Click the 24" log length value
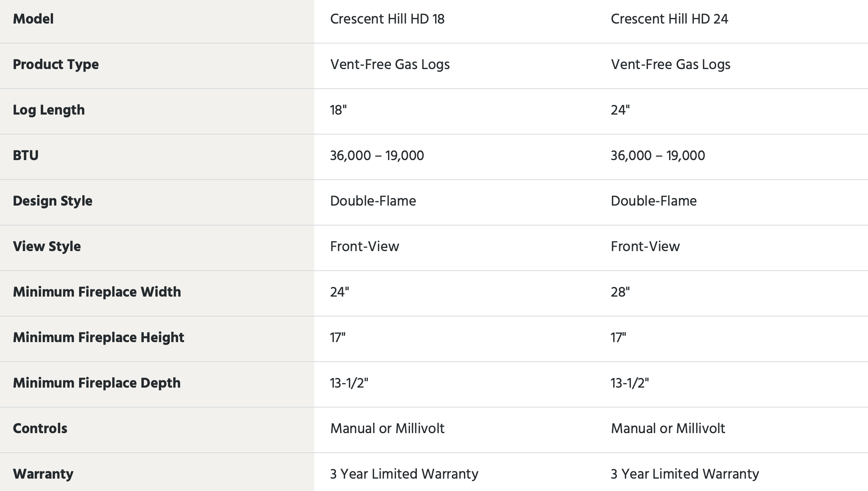Viewport: 868px width, 491px height. click(620, 110)
